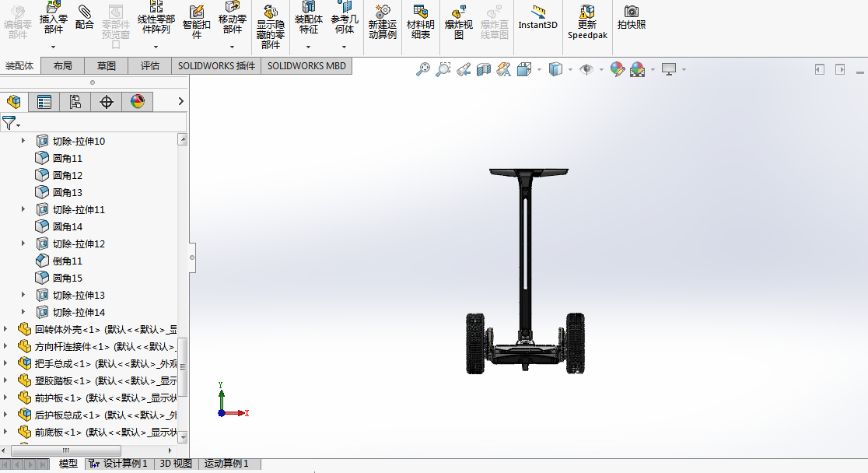This screenshot has height=473, width=868.
Task: Select the Mate (配合) tool
Action: coord(85,18)
